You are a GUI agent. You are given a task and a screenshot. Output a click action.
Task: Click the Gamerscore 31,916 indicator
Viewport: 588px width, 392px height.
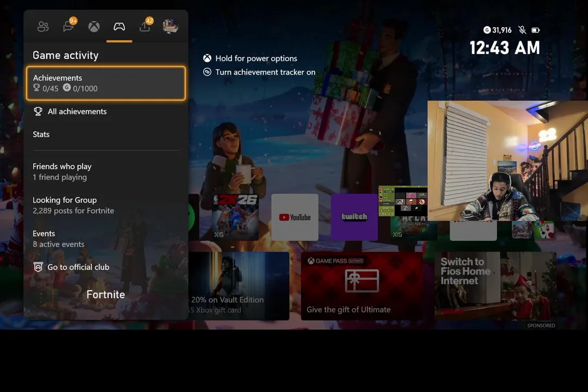(497, 30)
